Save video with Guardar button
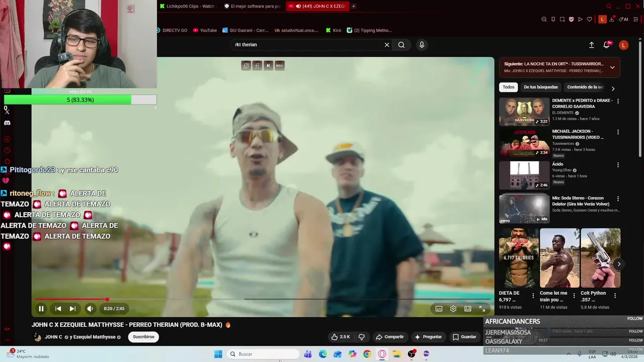 tap(464, 337)
